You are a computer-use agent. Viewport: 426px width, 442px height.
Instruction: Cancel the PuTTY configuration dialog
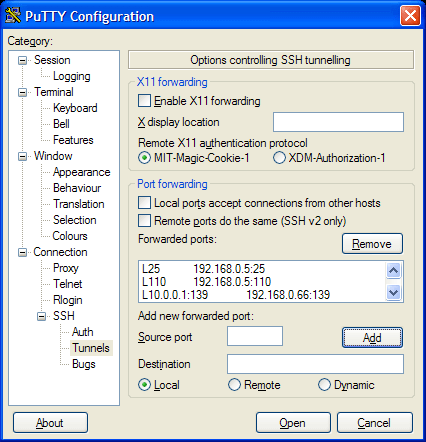[x=375, y=423]
